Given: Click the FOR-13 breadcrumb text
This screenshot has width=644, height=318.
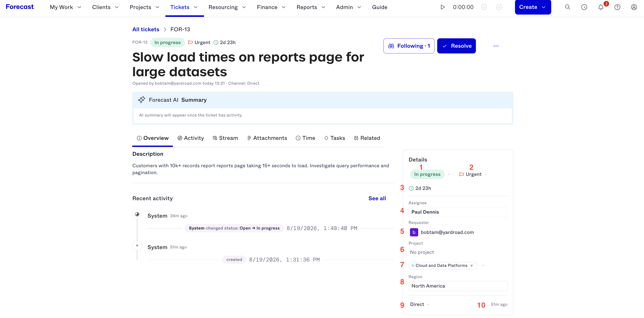Looking at the screenshot, I should click(180, 30).
